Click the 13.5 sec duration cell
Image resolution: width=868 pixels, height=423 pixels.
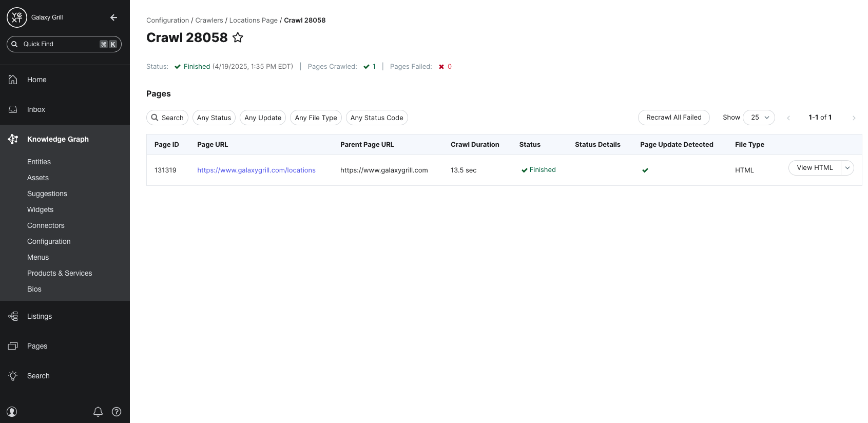click(464, 170)
